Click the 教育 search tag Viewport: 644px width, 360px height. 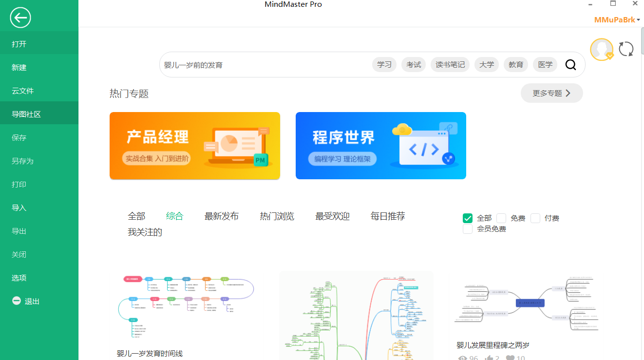(x=516, y=64)
